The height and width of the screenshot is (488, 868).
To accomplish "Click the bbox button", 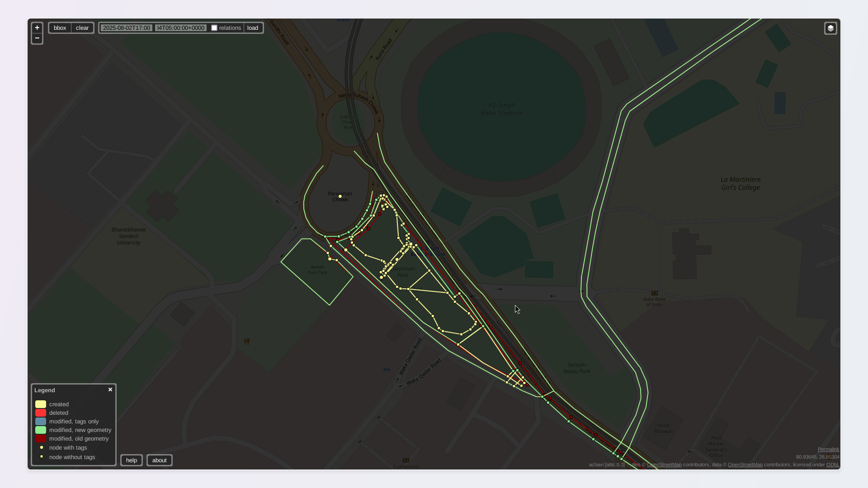I will (x=60, y=28).
